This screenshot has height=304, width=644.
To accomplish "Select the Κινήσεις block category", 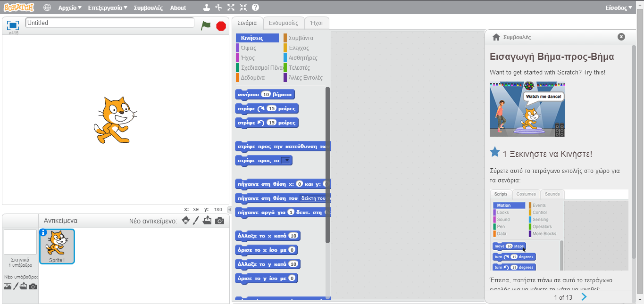I will tap(257, 38).
